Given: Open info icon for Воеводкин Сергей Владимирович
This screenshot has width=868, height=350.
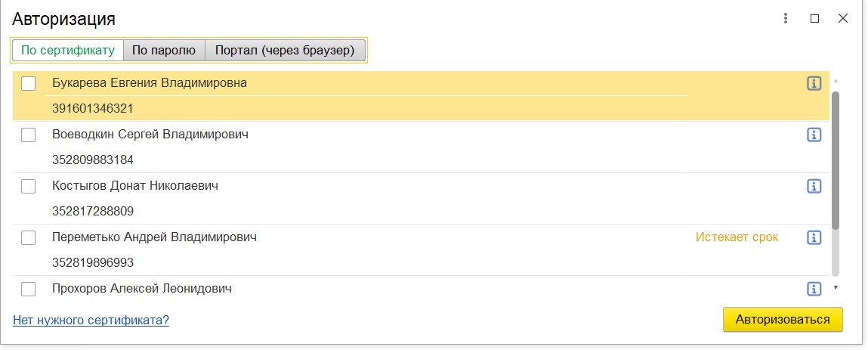Looking at the screenshot, I should click(814, 135).
